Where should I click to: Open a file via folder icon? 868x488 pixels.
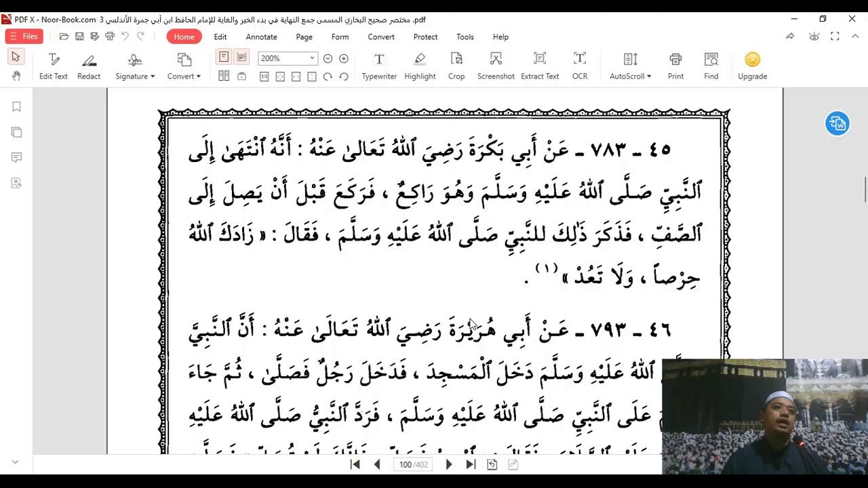pos(64,37)
